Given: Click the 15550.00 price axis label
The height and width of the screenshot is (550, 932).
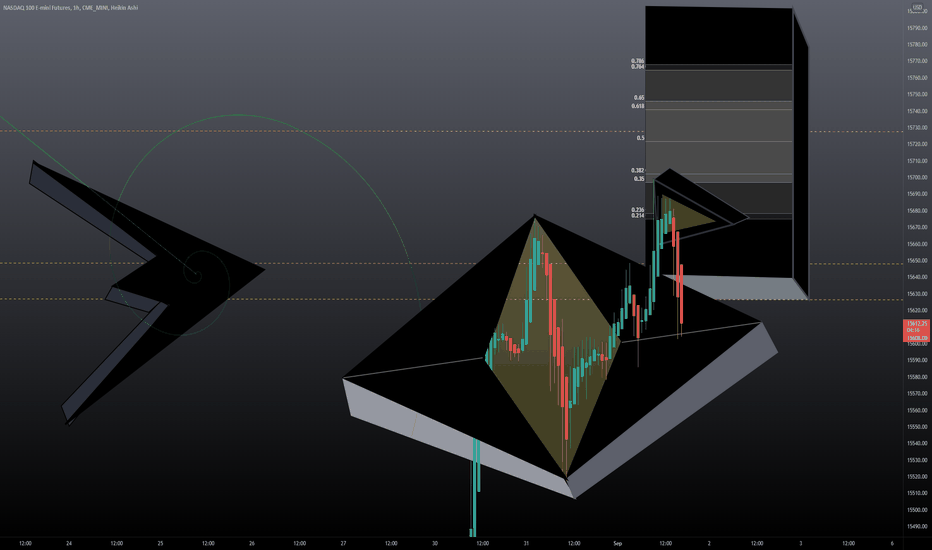Looking at the screenshot, I should (x=917, y=427).
